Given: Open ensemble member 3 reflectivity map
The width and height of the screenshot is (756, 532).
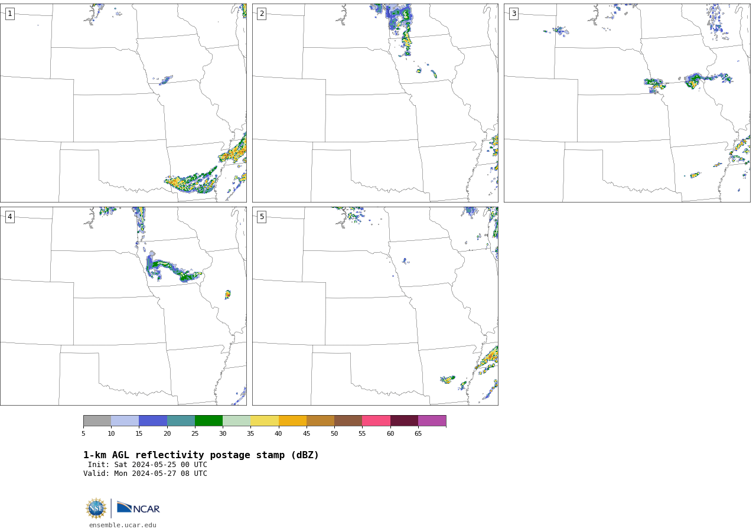Looking at the screenshot, I should tap(627, 103).
